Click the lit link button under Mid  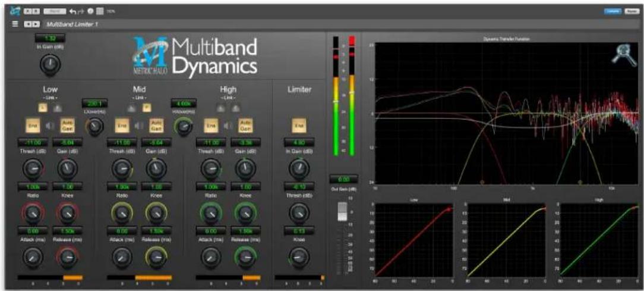point(146,108)
